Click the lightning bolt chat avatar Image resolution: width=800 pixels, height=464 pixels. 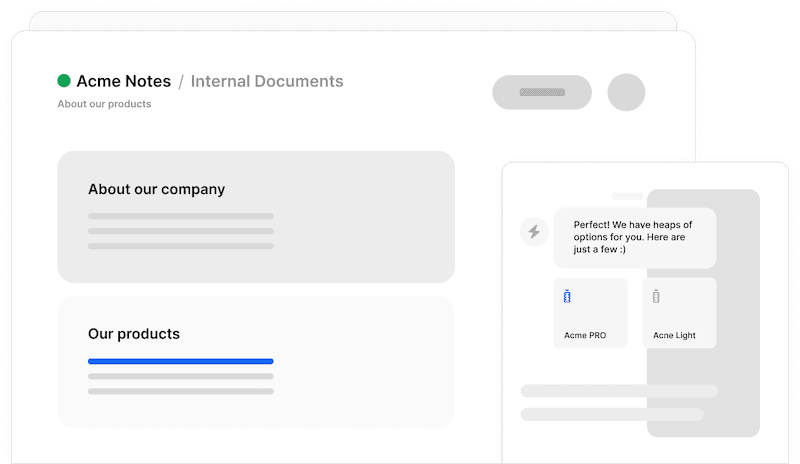(x=534, y=232)
